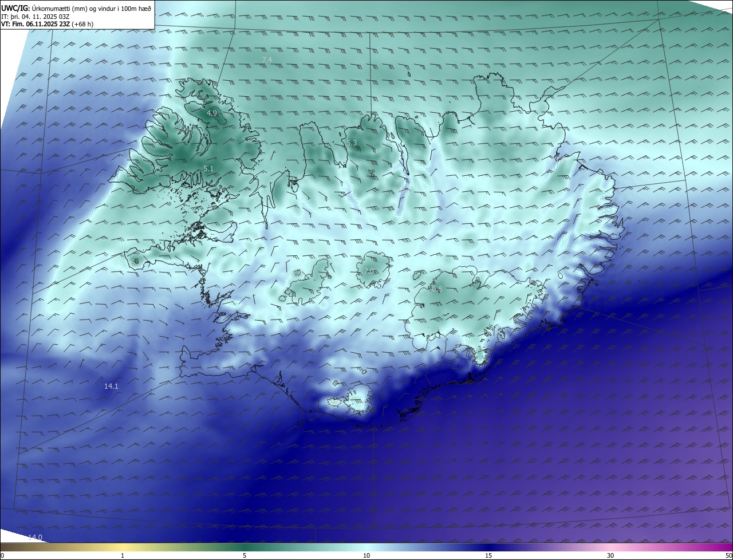Click the 5 tick on the color scale

245,555
